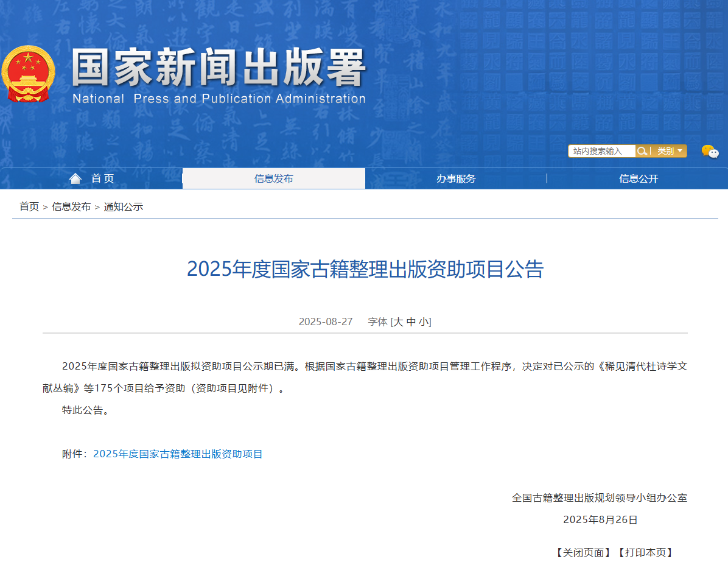Open the 办事服务 navigation menu

[x=456, y=178]
